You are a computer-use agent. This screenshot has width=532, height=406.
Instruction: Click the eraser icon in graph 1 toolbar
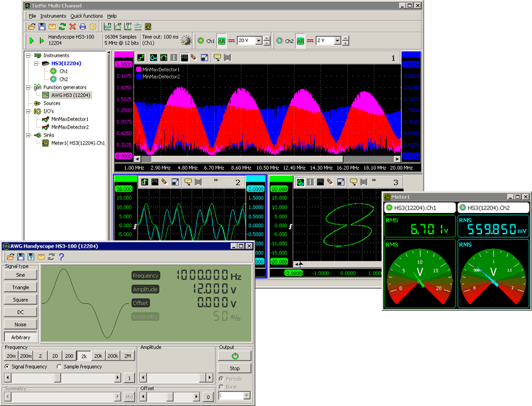pyautogui.click(x=194, y=58)
